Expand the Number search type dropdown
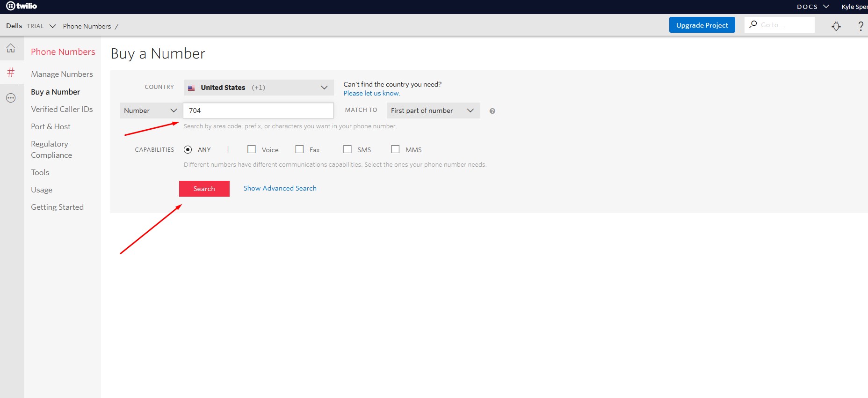The width and height of the screenshot is (868, 398). 150,111
